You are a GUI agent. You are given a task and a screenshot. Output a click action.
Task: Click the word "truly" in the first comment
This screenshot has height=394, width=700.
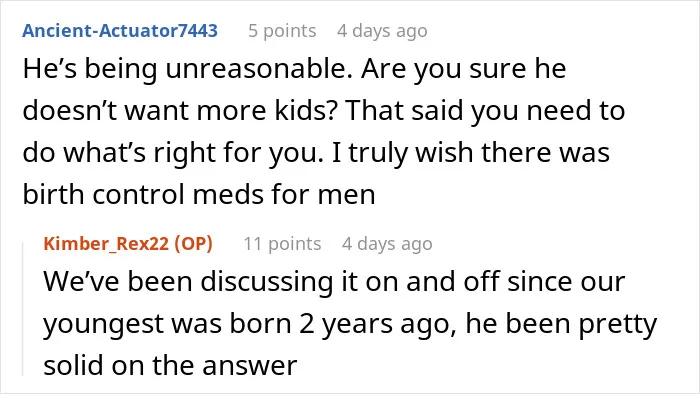point(378,153)
